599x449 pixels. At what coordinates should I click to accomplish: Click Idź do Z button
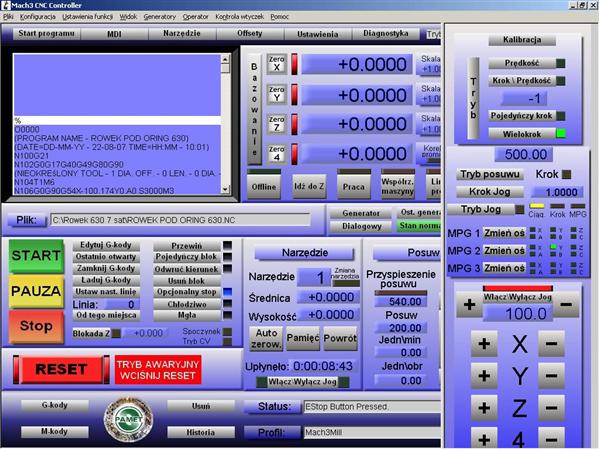[309, 186]
